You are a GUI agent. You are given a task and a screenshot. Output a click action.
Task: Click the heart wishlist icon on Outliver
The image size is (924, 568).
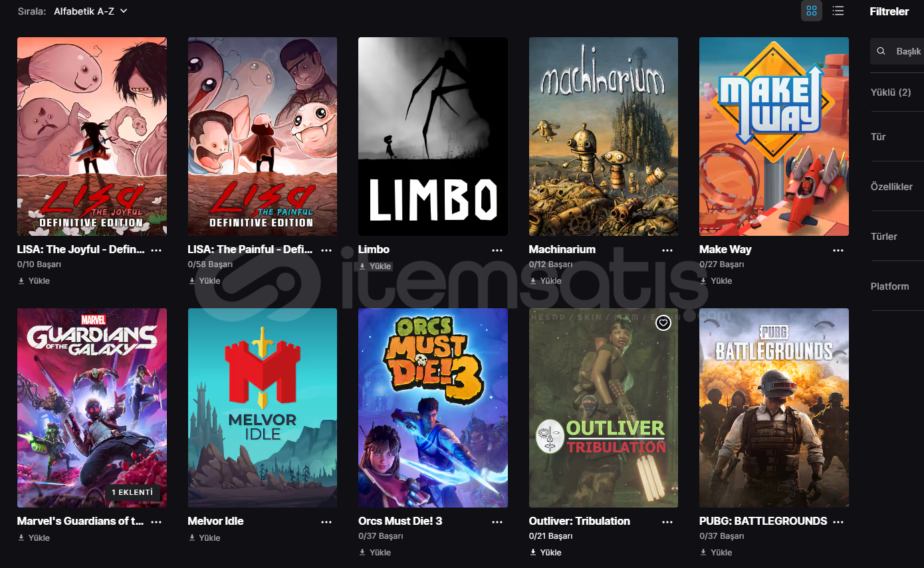(x=663, y=323)
